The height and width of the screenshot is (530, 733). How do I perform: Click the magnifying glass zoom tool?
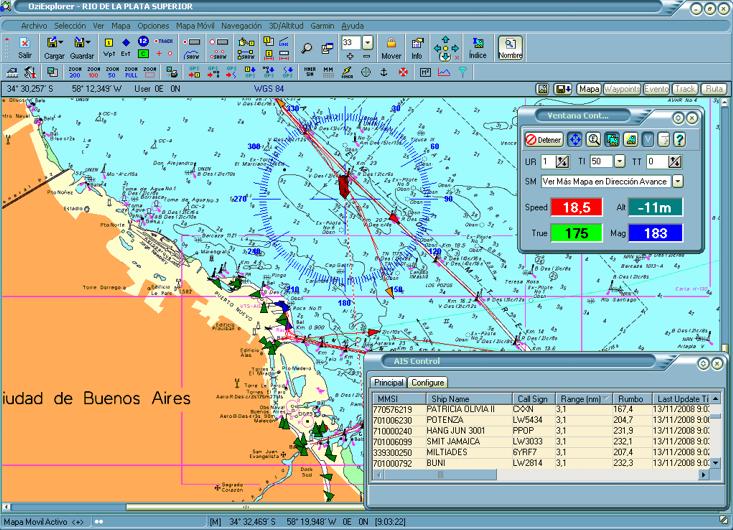point(307,48)
